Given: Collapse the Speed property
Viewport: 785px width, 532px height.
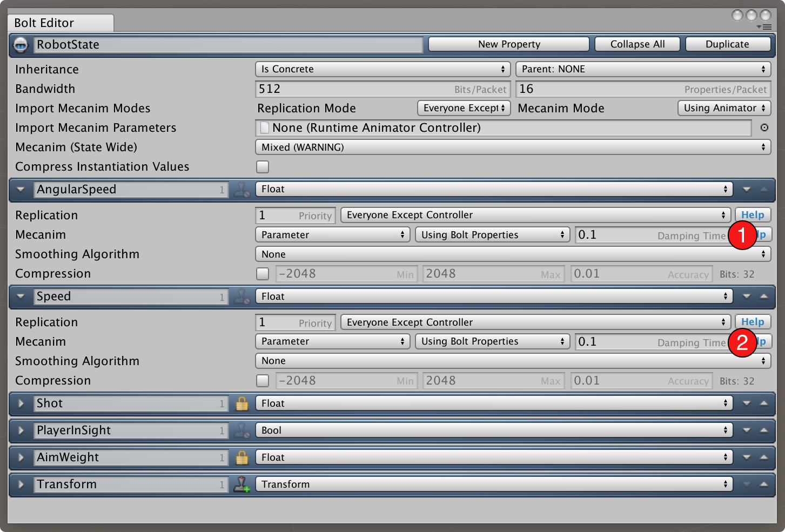Looking at the screenshot, I should (21, 297).
